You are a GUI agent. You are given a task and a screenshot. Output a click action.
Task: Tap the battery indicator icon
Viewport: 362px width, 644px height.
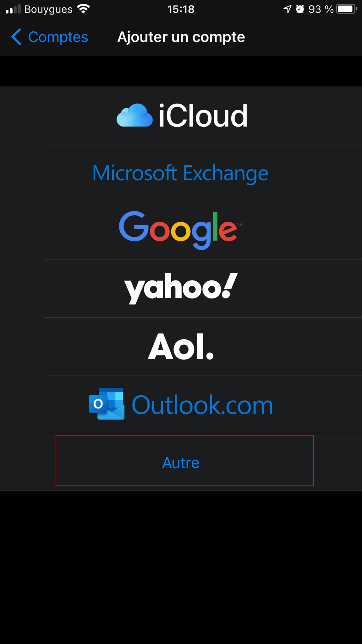coord(347,9)
